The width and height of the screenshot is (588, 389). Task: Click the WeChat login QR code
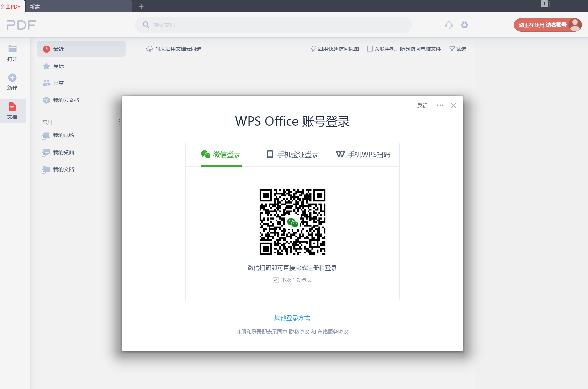[292, 222]
